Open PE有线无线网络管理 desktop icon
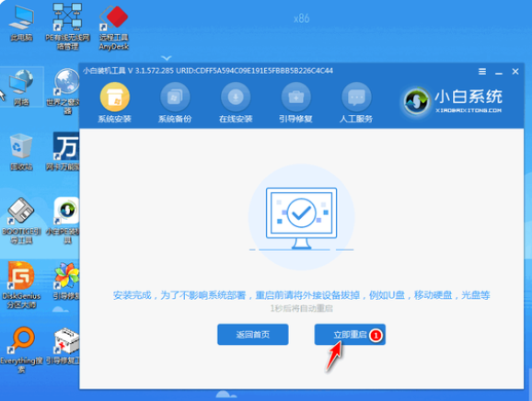The image size is (532, 401). 67,27
